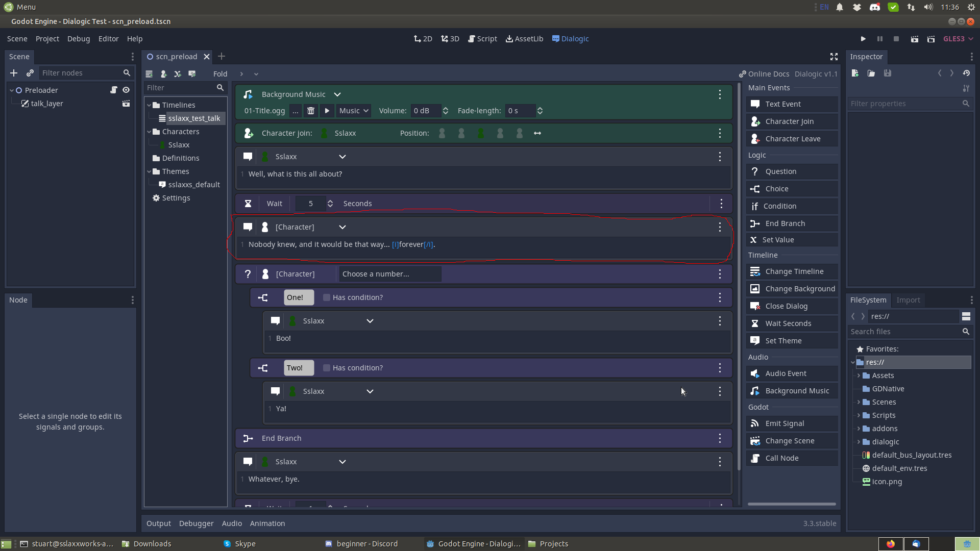This screenshot has width=980, height=551.
Task: Open character dropdown for 'Well, what is this' text
Action: (342, 157)
